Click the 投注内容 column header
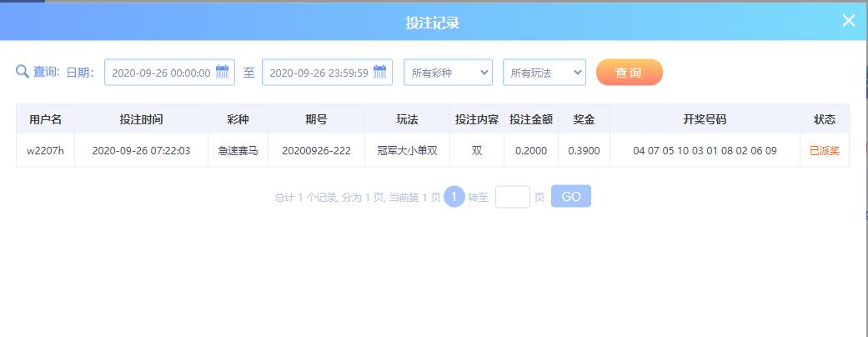The height and width of the screenshot is (337, 868). 477,119
